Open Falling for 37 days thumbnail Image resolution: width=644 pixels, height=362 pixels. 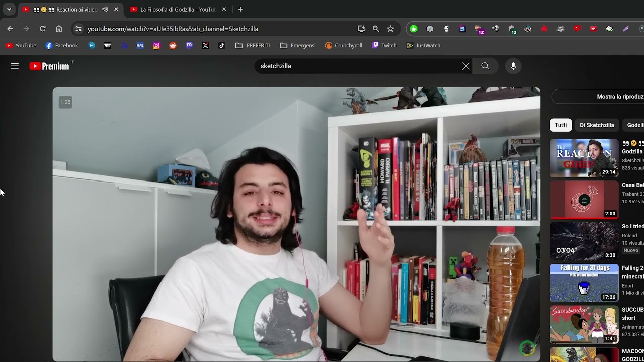point(584,283)
